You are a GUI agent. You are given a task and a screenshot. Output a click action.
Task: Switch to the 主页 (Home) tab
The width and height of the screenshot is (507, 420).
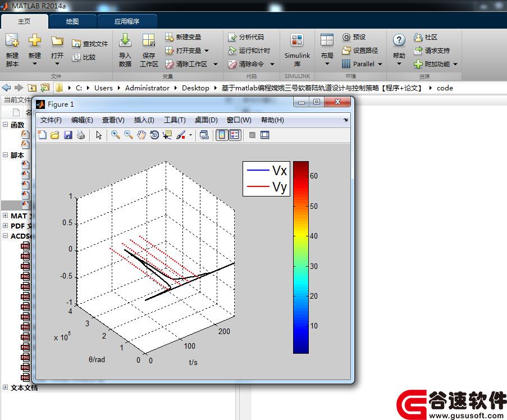pos(24,21)
